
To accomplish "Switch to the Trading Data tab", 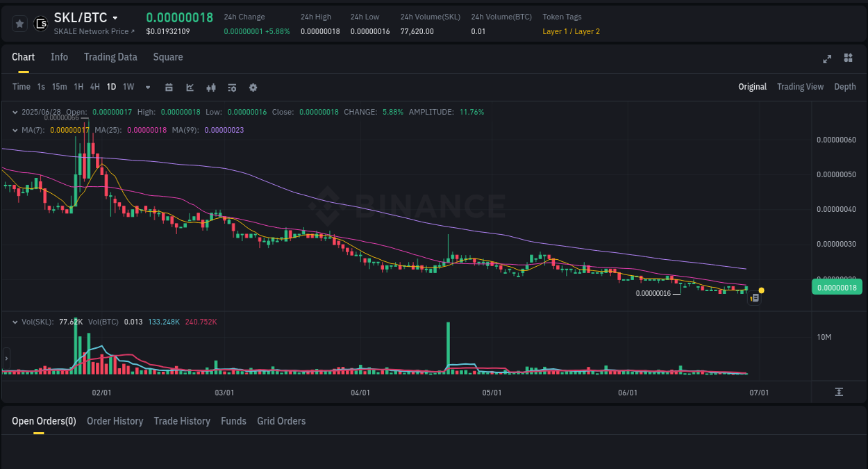I will (x=110, y=57).
